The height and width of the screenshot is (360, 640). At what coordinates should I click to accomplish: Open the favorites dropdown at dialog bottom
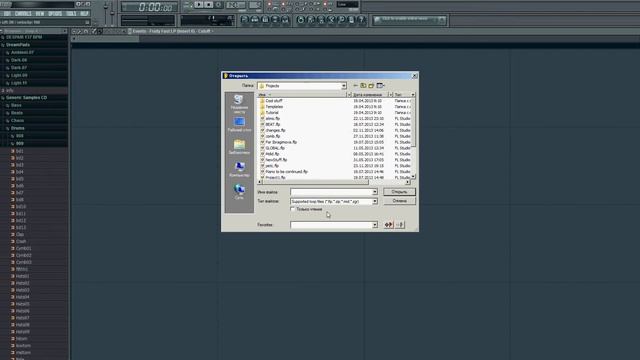(x=375, y=225)
